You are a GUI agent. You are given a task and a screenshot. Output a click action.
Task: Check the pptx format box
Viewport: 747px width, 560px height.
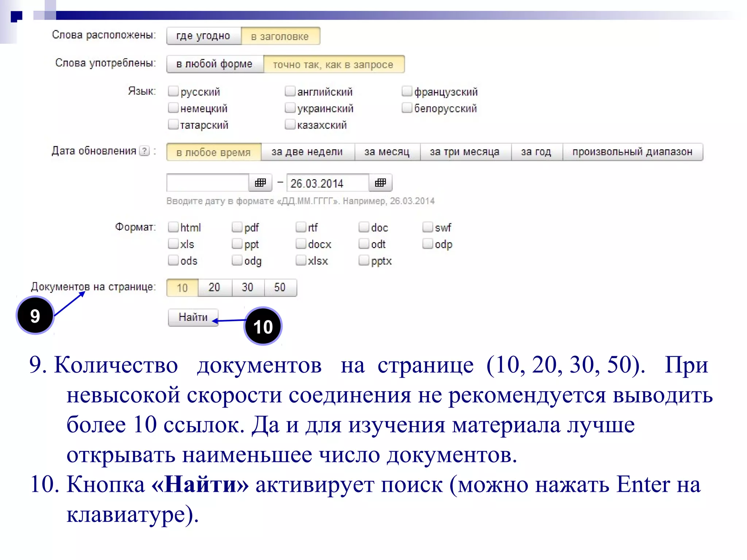pos(364,260)
